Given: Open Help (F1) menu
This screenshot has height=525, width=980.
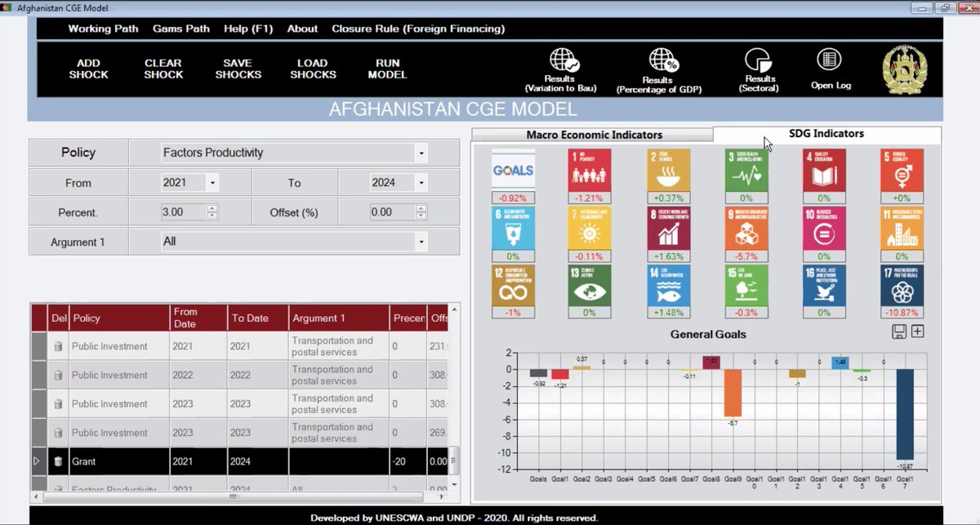Looking at the screenshot, I should click(x=248, y=29).
